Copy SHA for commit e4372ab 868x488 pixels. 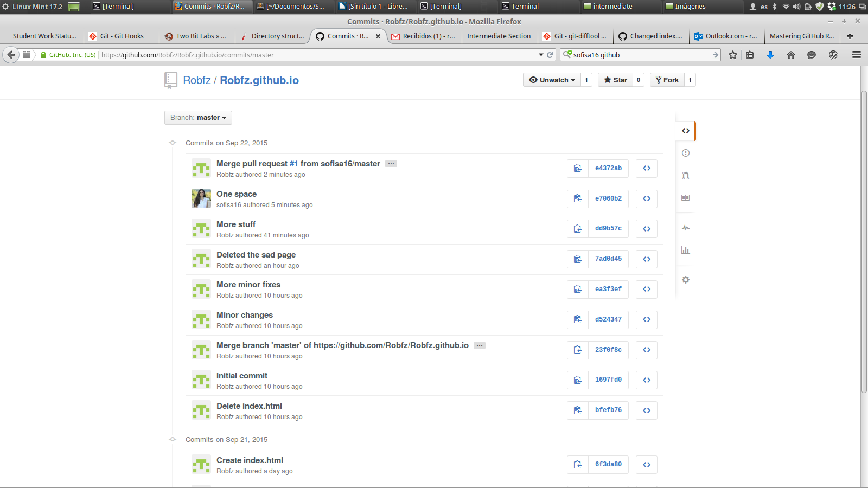pyautogui.click(x=578, y=168)
